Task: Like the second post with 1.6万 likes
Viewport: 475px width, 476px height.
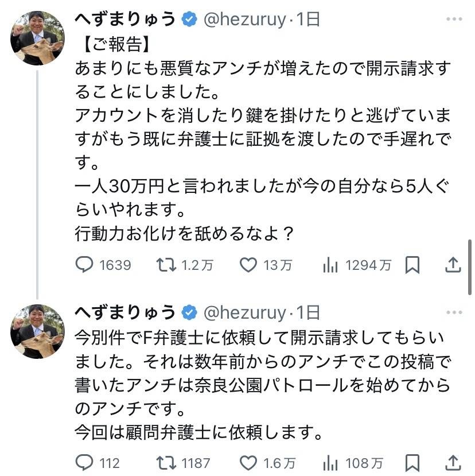Action: pyautogui.click(x=247, y=462)
